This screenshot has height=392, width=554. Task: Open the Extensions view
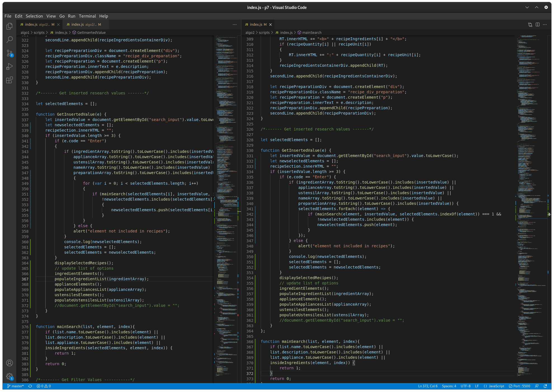10,80
